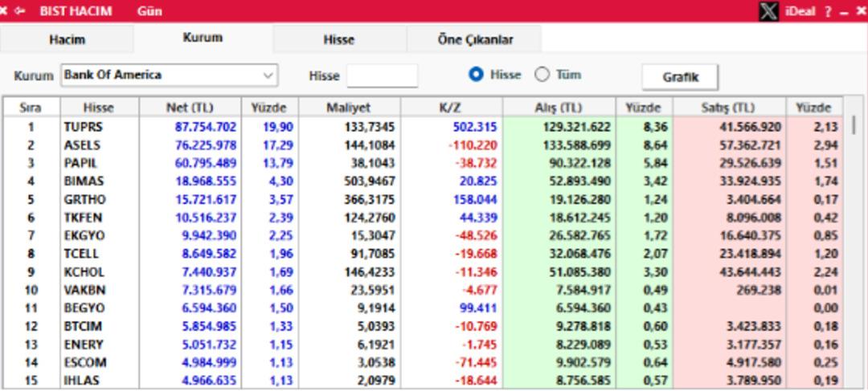The width and height of the screenshot is (868, 391).
Task: Click the BIST HACIM window title
Action: [76, 11]
